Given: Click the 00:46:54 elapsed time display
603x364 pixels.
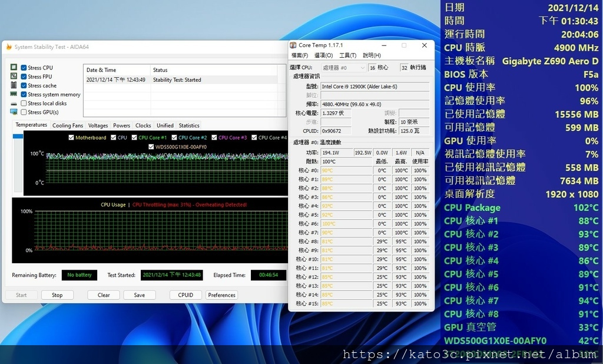Looking at the screenshot, I should pos(269,275).
